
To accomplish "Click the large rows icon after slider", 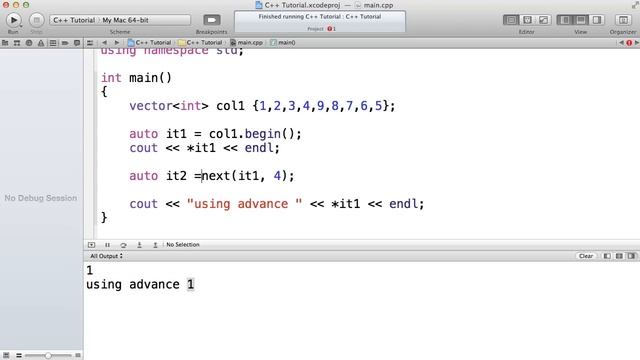I will (78, 356).
